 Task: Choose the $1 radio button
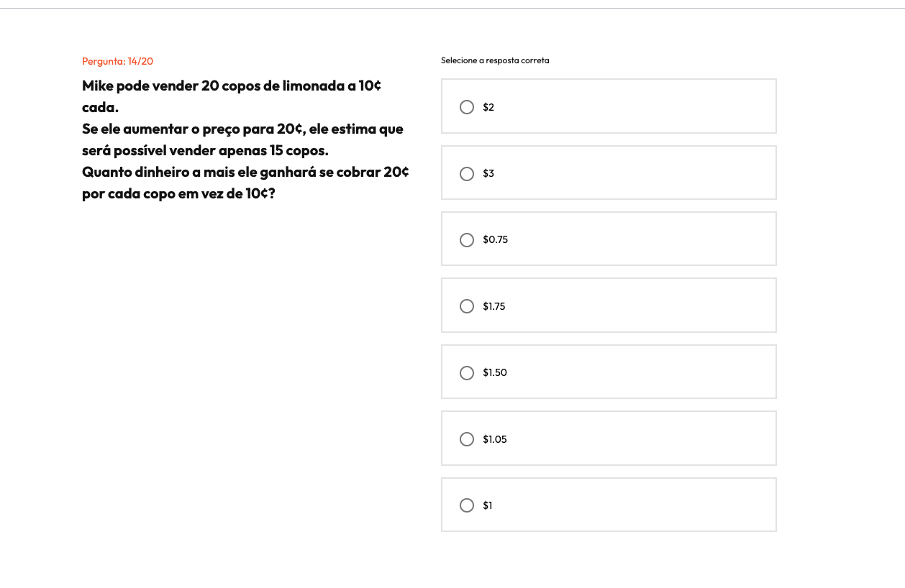[467, 505]
